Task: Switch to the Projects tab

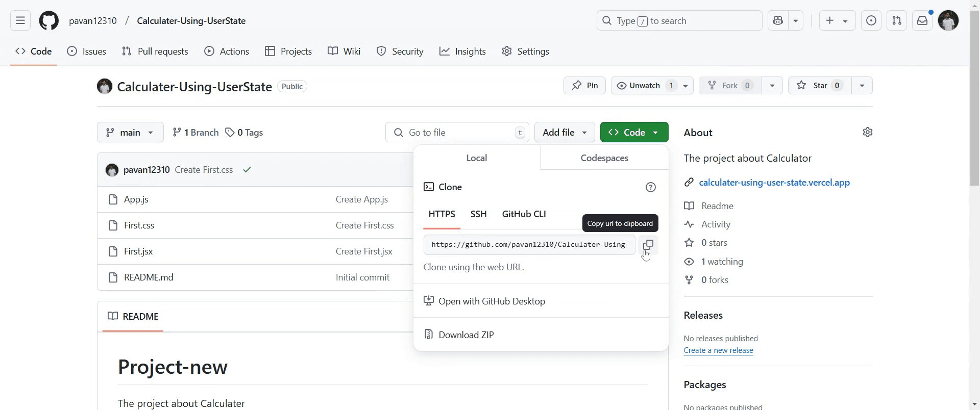Action: [x=288, y=52]
